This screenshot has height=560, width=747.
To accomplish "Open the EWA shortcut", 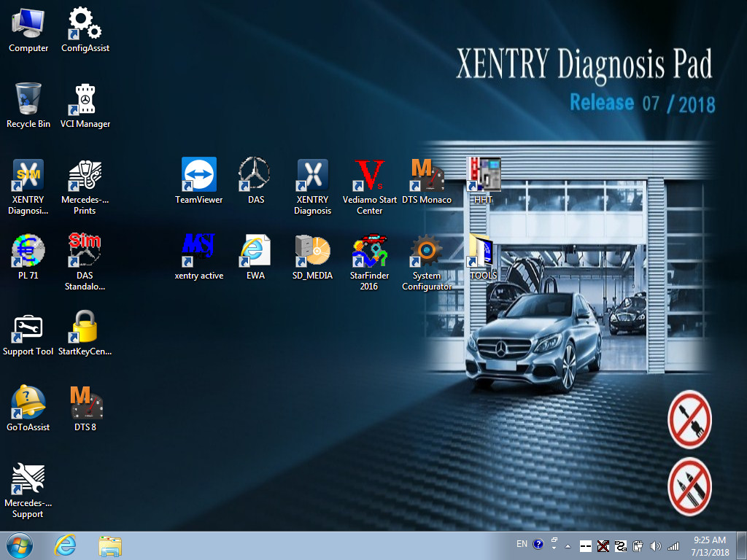I will 255,251.
